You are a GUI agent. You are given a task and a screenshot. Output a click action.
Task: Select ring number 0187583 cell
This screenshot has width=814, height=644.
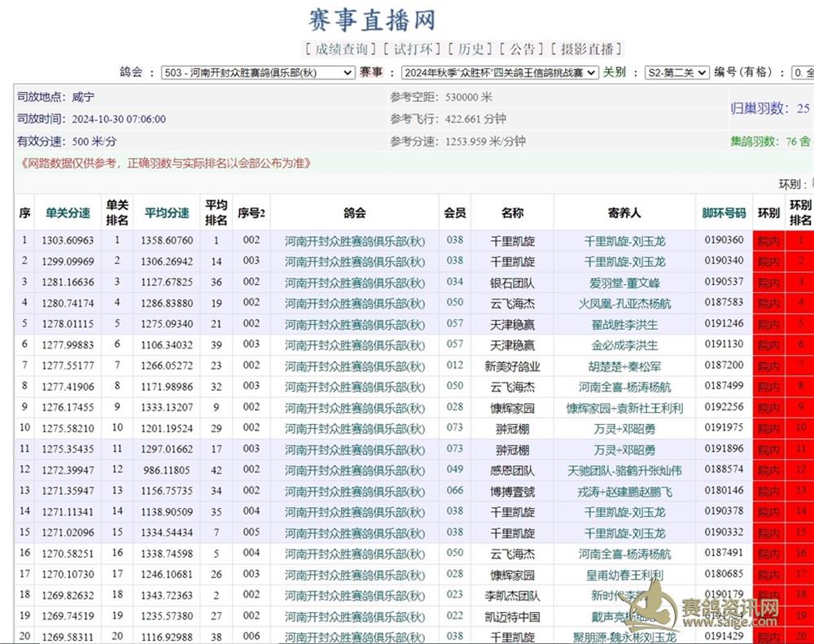[x=724, y=302]
